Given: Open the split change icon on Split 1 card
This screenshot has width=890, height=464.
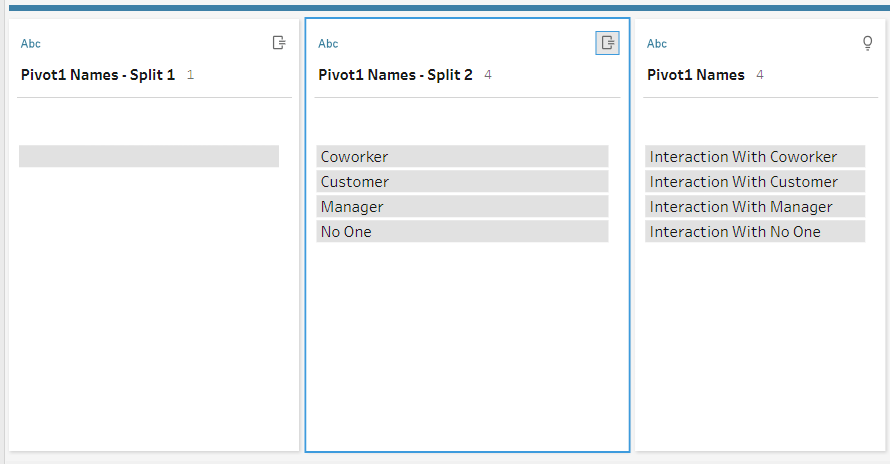Looking at the screenshot, I should (x=279, y=43).
